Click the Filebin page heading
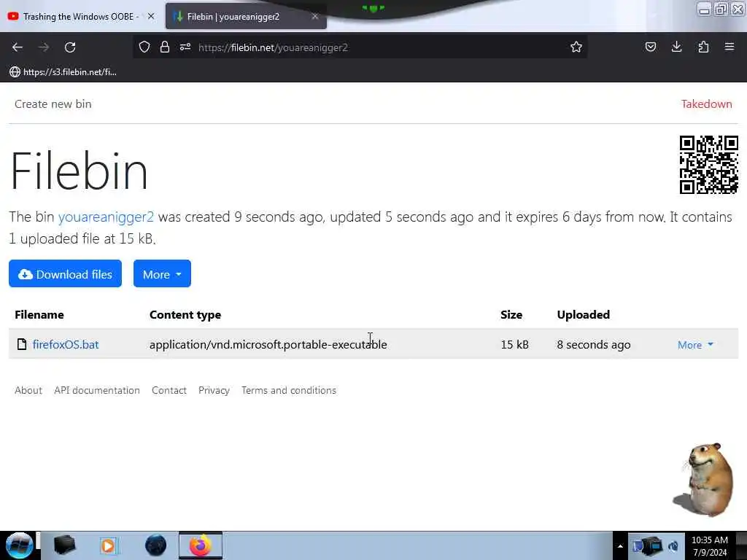 79,171
